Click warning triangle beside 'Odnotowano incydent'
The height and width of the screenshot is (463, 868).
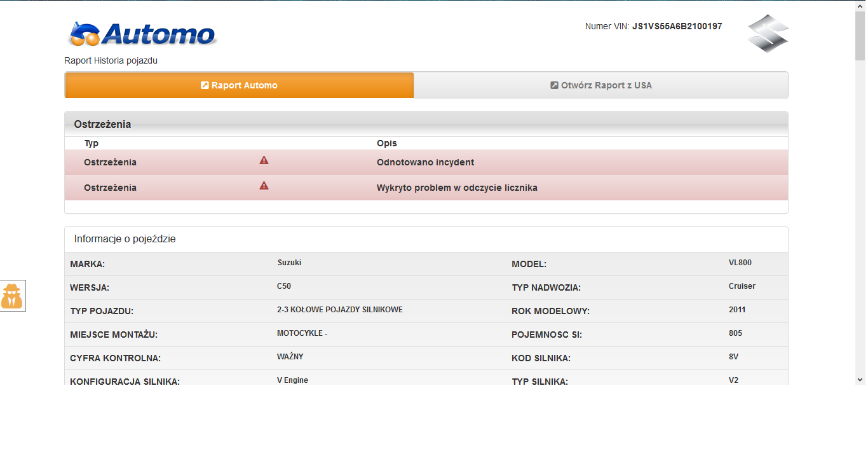coord(264,160)
